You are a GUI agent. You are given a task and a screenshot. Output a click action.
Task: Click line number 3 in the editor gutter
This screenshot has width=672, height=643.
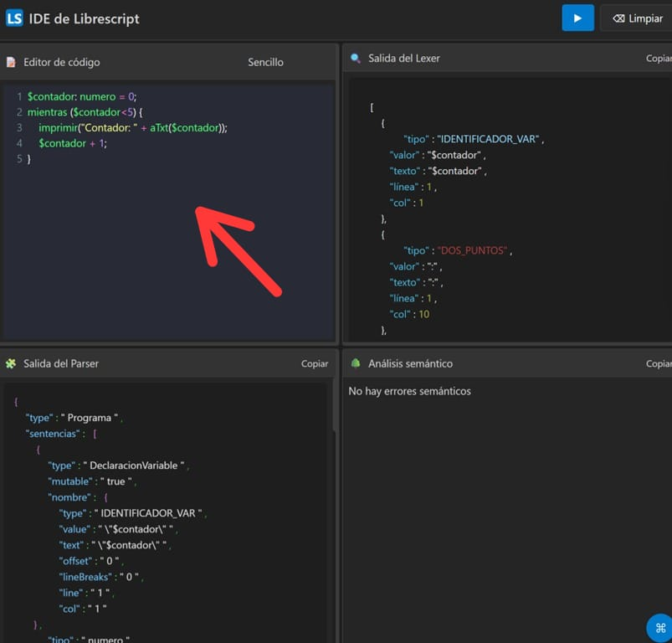19,128
